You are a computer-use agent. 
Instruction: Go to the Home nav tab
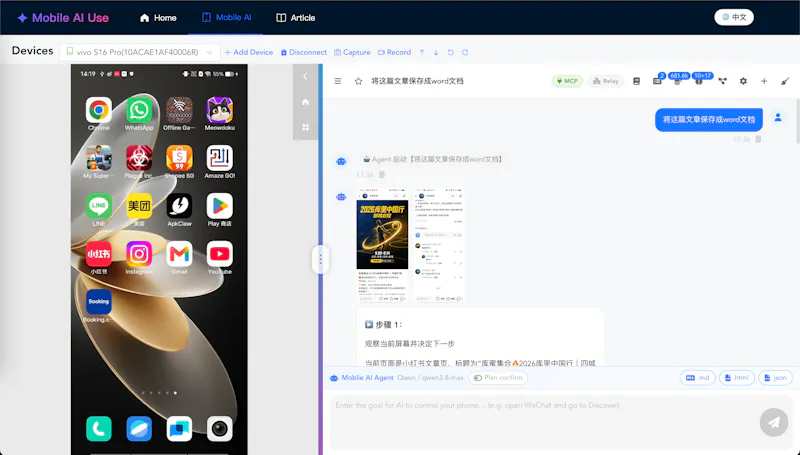click(x=158, y=18)
